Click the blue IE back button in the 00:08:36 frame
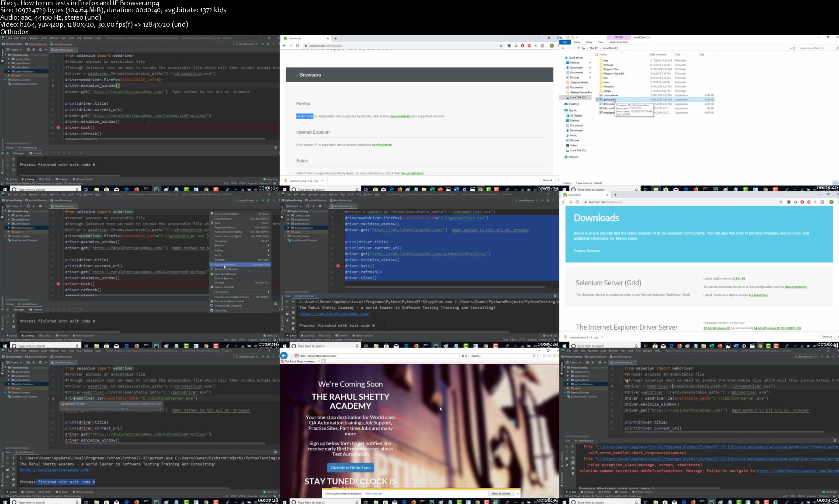Viewport: 839px width, 504px height. pyautogui.click(x=284, y=356)
